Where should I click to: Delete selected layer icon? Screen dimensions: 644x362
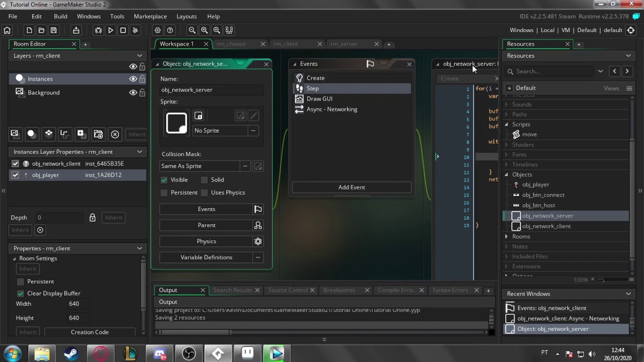pos(115,134)
